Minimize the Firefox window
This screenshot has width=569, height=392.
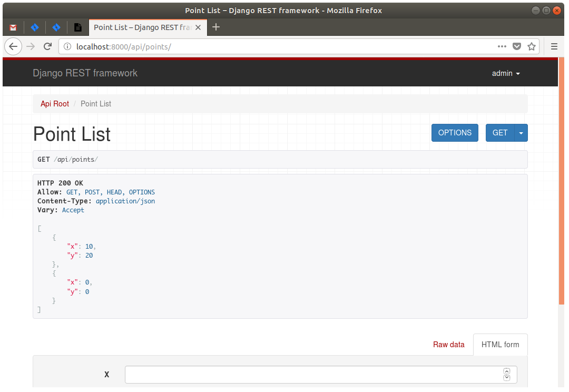536,11
